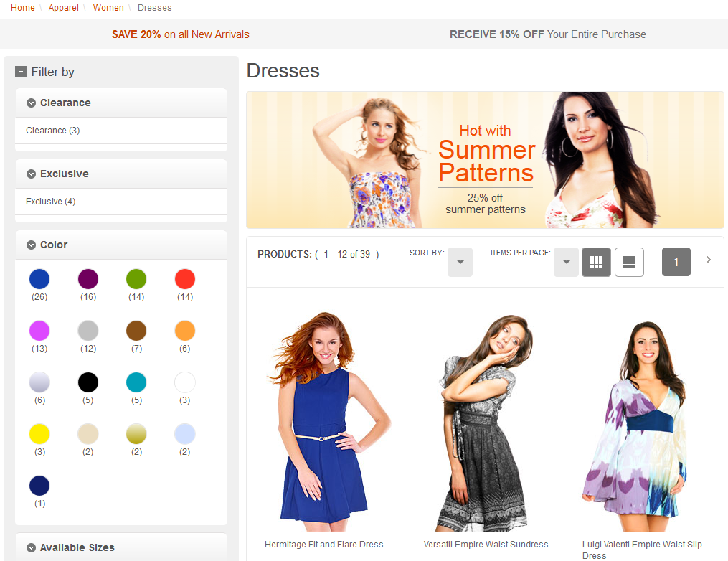Click the next page arrow
This screenshot has width=728, height=561.
[x=709, y=260]
